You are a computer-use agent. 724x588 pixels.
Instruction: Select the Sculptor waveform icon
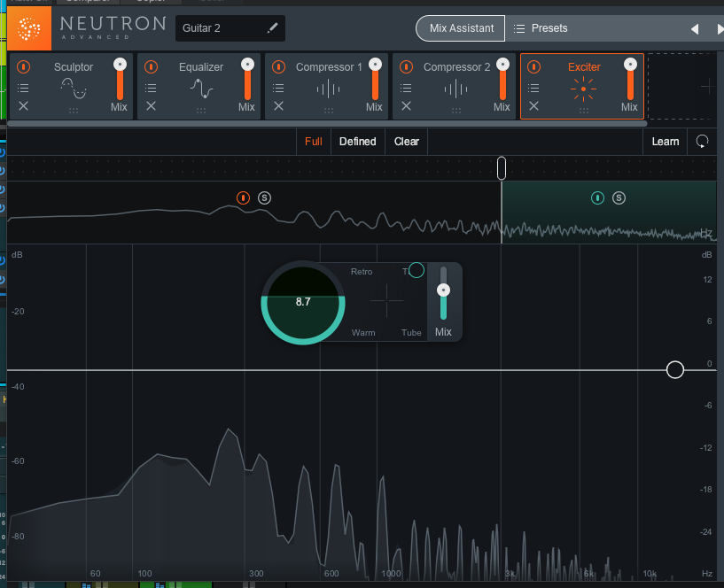pos(75,87)
